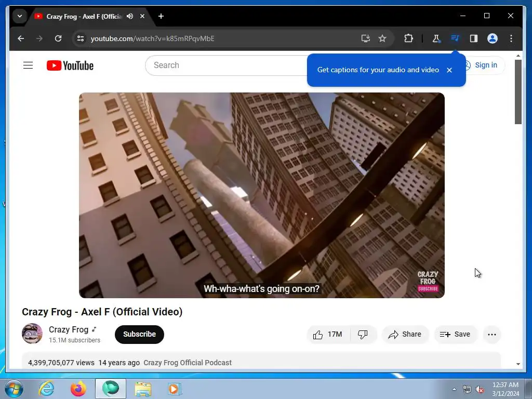This screenshot has height=399, width=532.
Task: Click Crazy Frog Subscribe watermark in video
Action: point(428,282)
